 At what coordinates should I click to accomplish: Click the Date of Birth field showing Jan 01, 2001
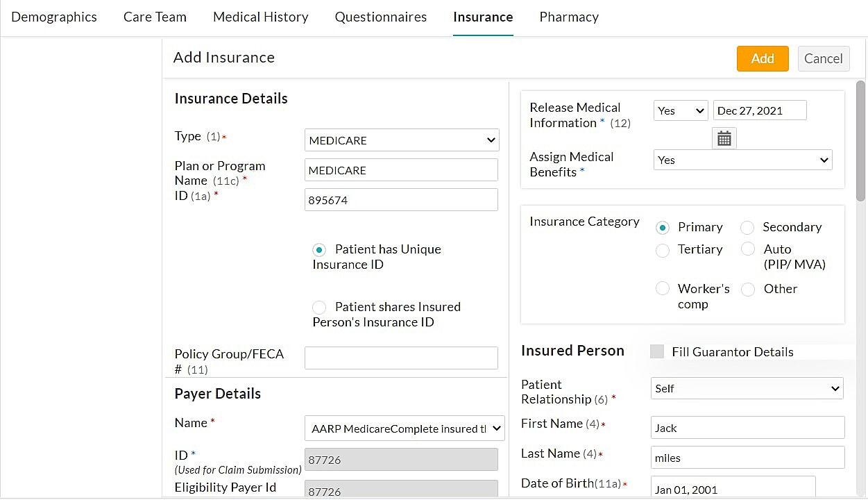pos(732,489)
